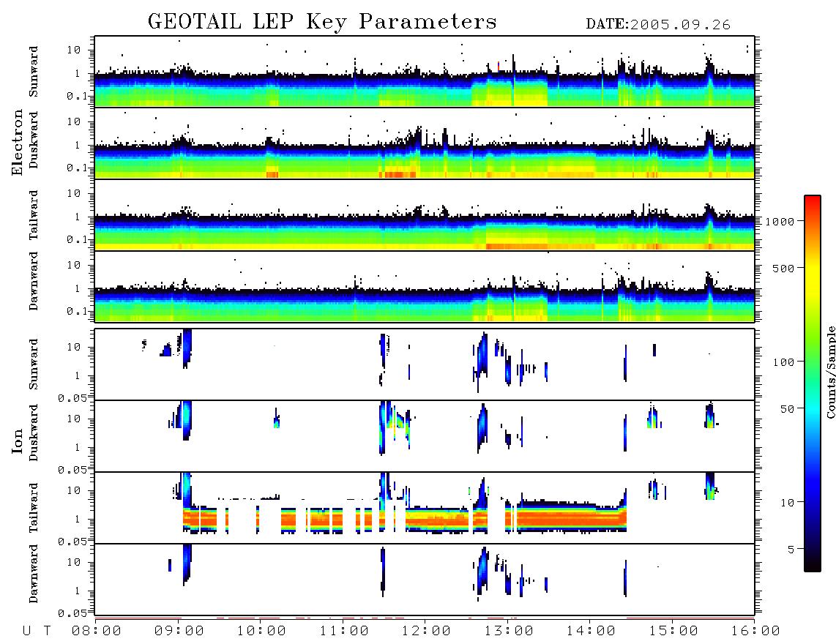Click the vertical Ion group label
The width and height of the screenshot is (836, 644).
[18, 441]
